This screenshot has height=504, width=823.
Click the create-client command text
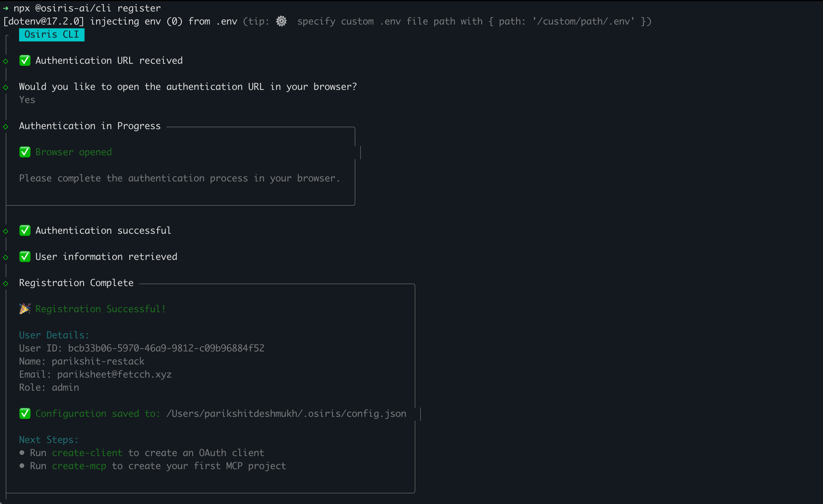click(x=87, y=453)
